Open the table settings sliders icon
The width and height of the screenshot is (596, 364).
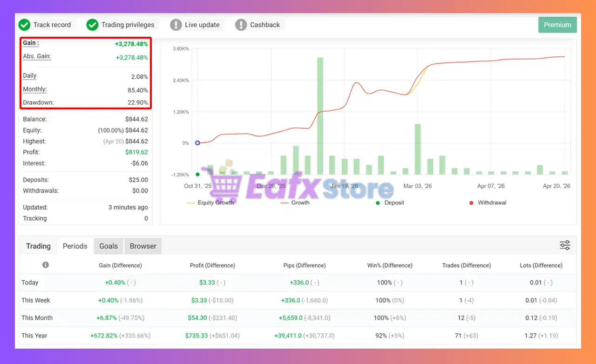point(565,245)
